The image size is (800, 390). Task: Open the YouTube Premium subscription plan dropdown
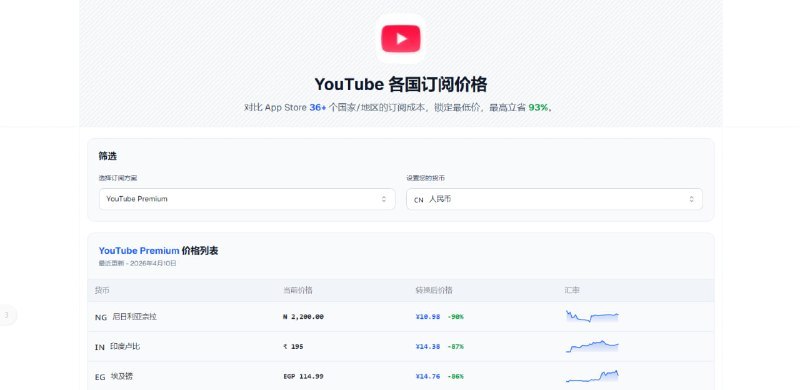(247, 199)
